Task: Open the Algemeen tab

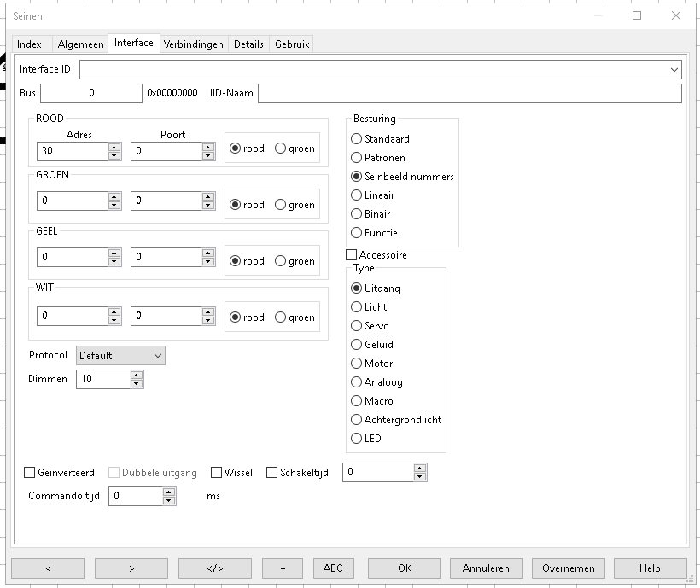Action: [x=80, y=44]
